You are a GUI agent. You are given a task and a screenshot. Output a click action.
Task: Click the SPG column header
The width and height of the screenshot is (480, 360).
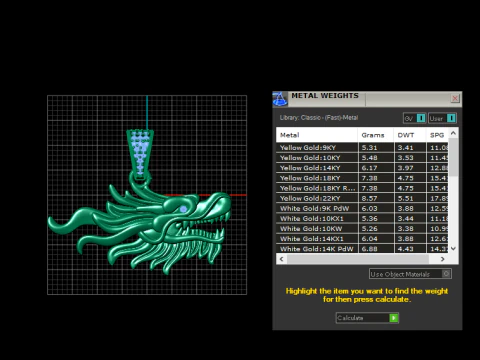[437, 135]
